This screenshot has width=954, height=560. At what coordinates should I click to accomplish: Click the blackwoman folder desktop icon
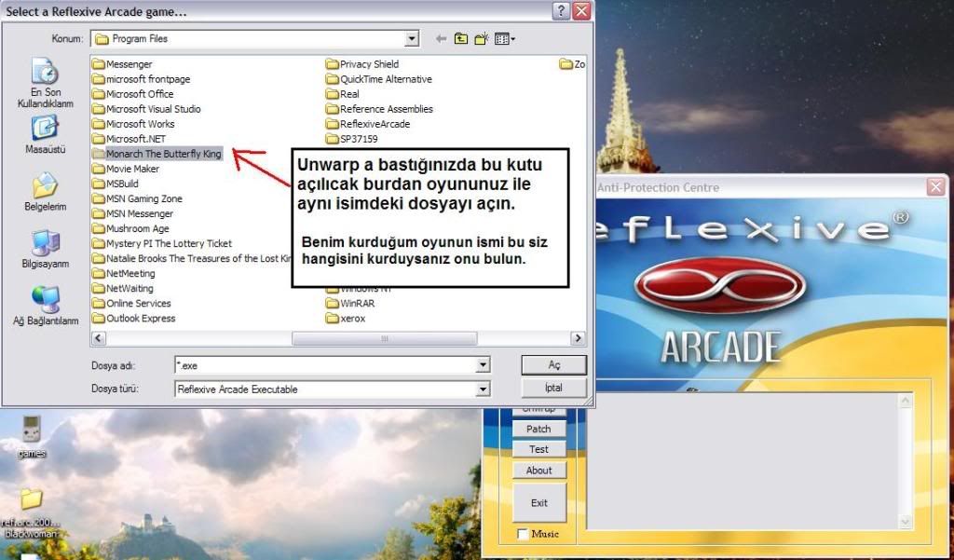31,512
